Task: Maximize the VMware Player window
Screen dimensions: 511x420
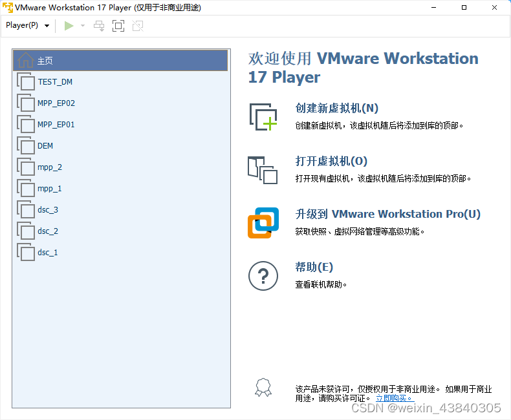Action: [464, 8]
